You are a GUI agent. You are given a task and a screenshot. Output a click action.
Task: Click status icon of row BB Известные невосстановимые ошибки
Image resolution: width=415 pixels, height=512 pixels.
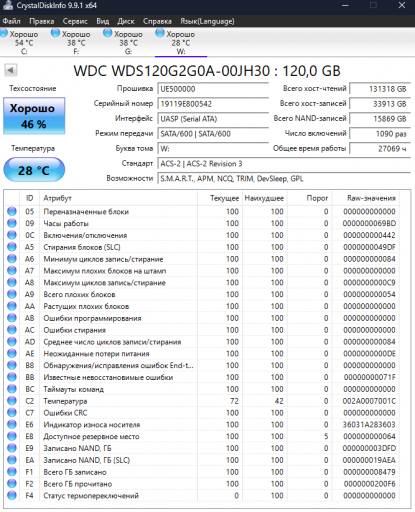12,377
